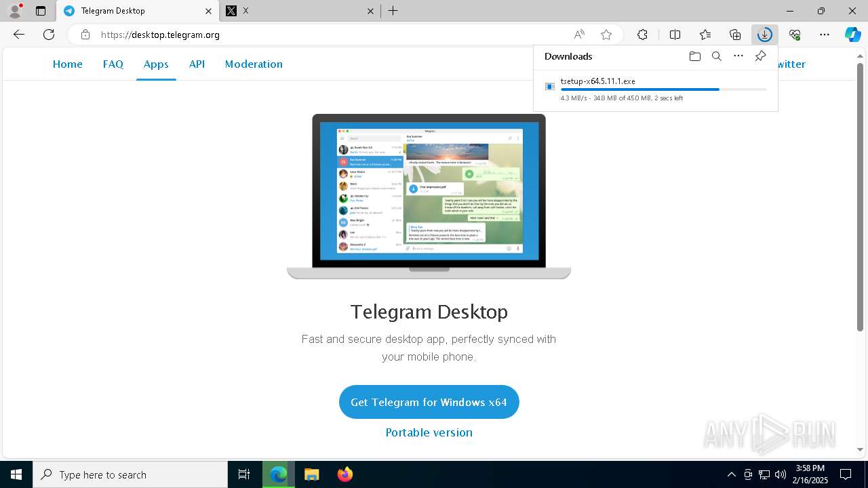Switch to the X tab
Image resolution: width=868 pixels, height=488 pixels.
click(x=300, y=11)
